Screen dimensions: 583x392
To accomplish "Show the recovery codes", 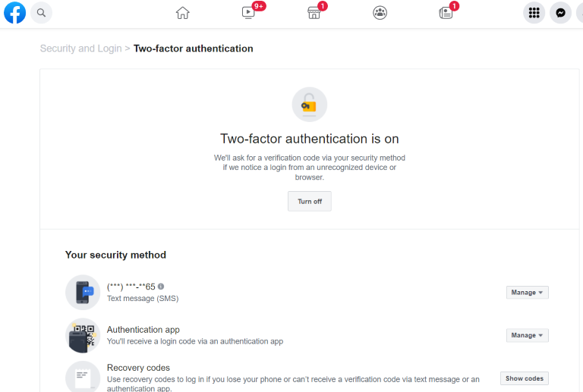I will (x=525, y=378).
